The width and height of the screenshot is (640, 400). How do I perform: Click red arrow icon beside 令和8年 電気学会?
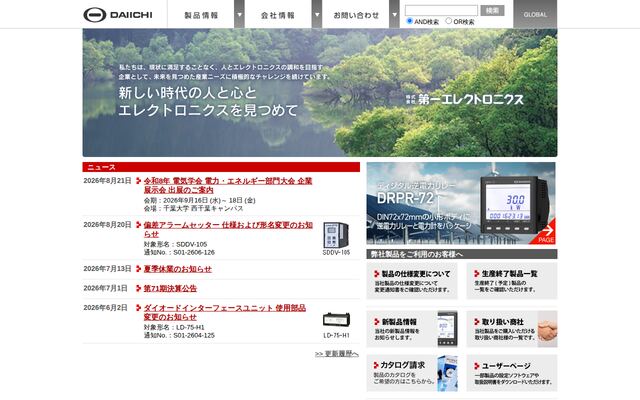click(138, 180)
